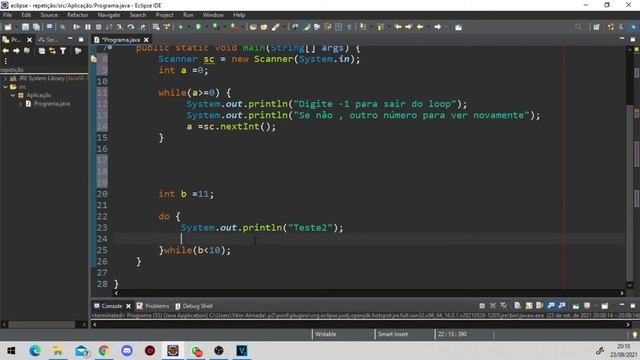Viewport: 640px width, 360px height.
Task: Open the Package Explorer view menu dots
Action: (5, 61)
